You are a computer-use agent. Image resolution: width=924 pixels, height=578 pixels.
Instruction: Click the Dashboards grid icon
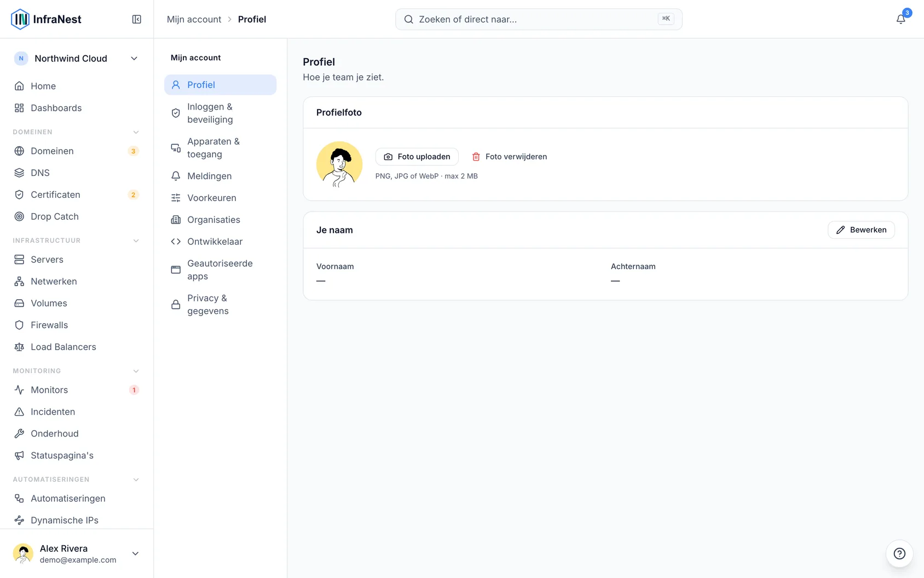point(19,108)
